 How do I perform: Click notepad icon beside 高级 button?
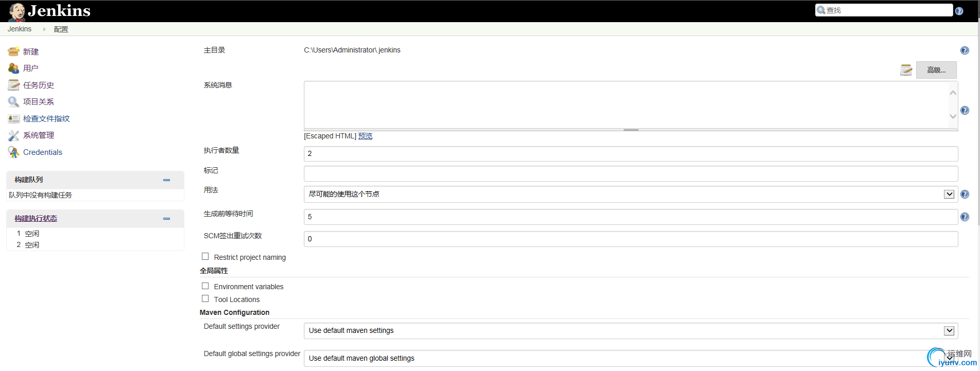(x=906, y=70)
